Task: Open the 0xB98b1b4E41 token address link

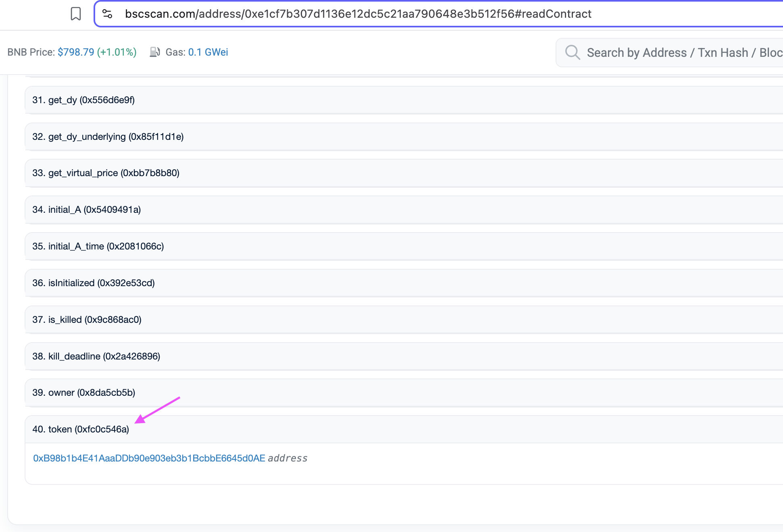Action: point(149,458)
